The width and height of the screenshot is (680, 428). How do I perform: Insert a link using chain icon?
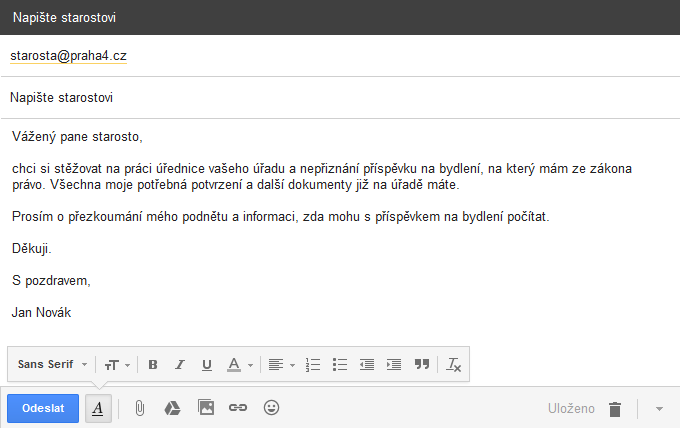(238, 408)
